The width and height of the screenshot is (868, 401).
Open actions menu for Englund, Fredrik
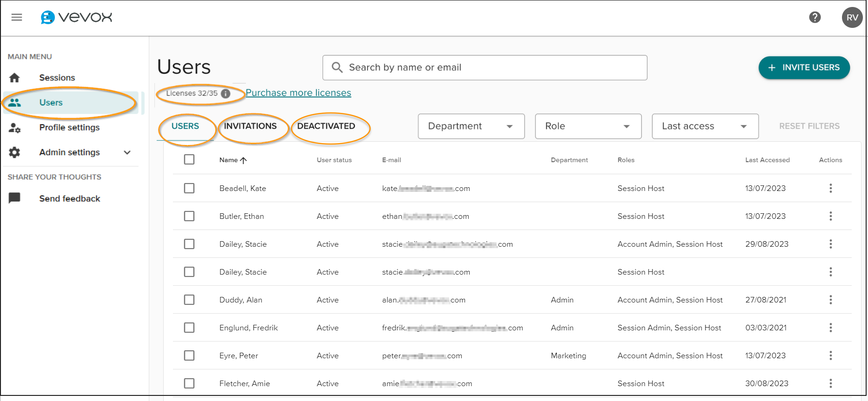point(830,328)
